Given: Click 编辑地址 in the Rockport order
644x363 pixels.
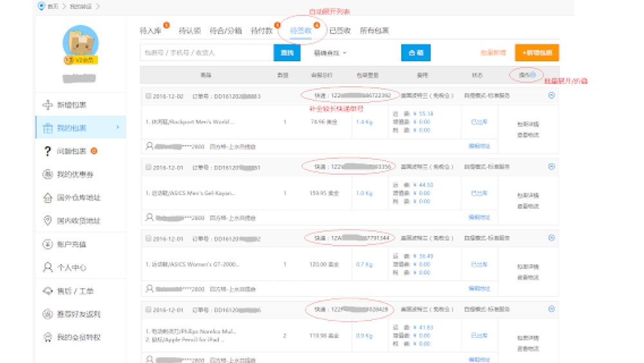Looking at the screenshot, I should click(479, 146).
